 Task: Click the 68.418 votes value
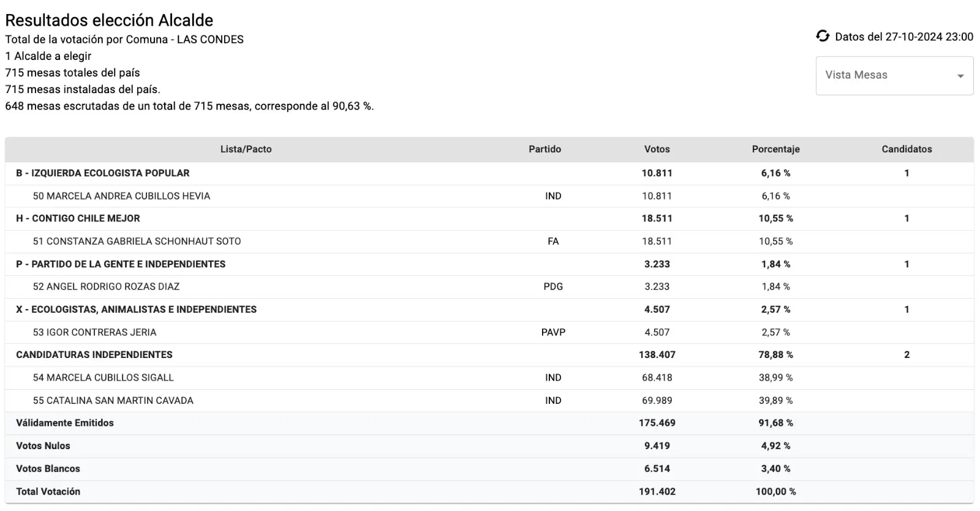657,378
